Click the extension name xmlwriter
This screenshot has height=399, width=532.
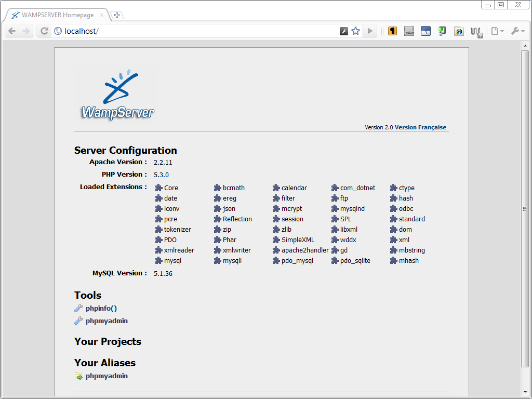(x=237, y=250)
